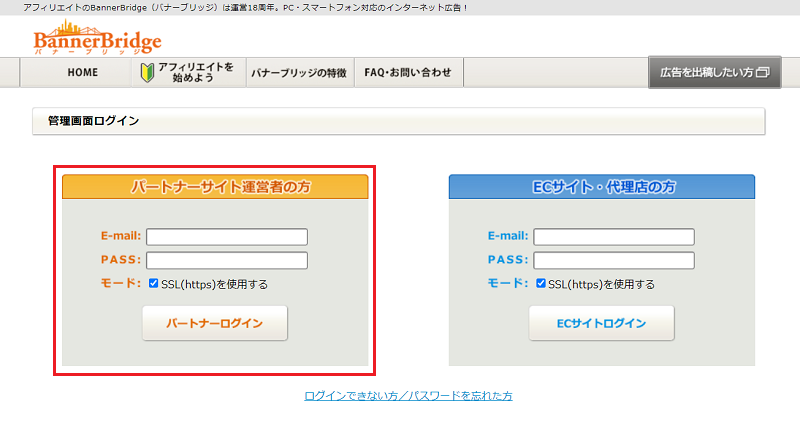
Task: Toggle EC site SSL(https) checkbox
Action: click(x=541, y=284)
